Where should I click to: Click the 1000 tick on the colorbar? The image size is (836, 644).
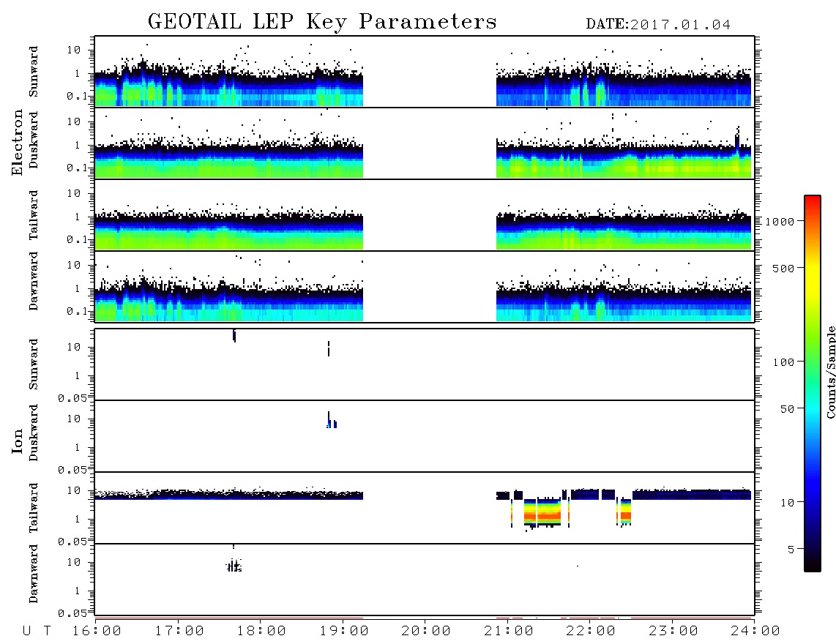pos(780,222)
